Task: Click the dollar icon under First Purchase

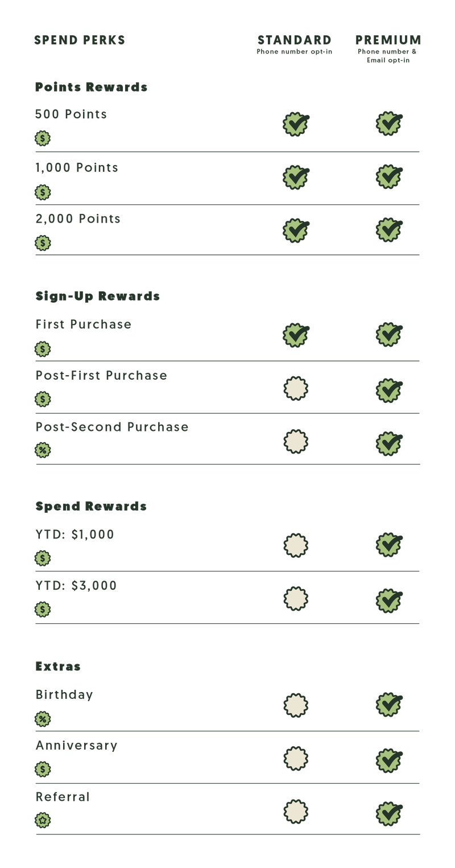Action: [43, 349]
